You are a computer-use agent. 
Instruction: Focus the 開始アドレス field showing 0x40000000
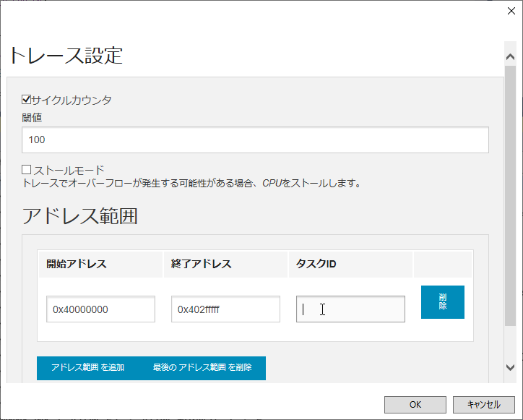pyautogui.click(x=100, y=309)
